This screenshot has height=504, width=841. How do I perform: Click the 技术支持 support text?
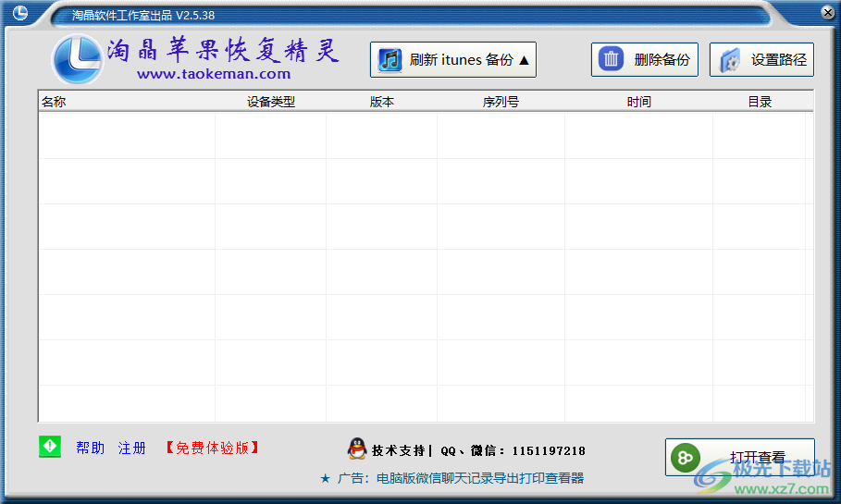[x=398, y=451]
